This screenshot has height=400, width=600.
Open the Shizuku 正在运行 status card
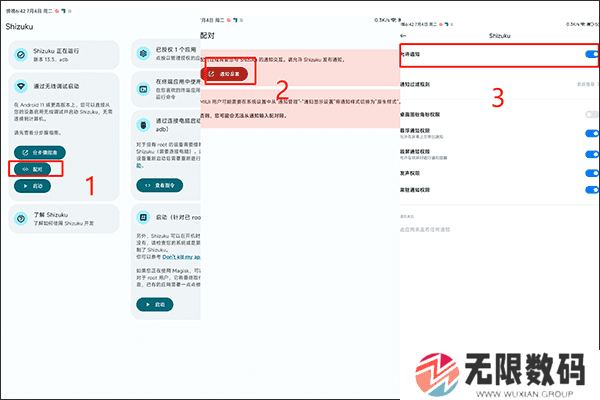coord(64,55)
